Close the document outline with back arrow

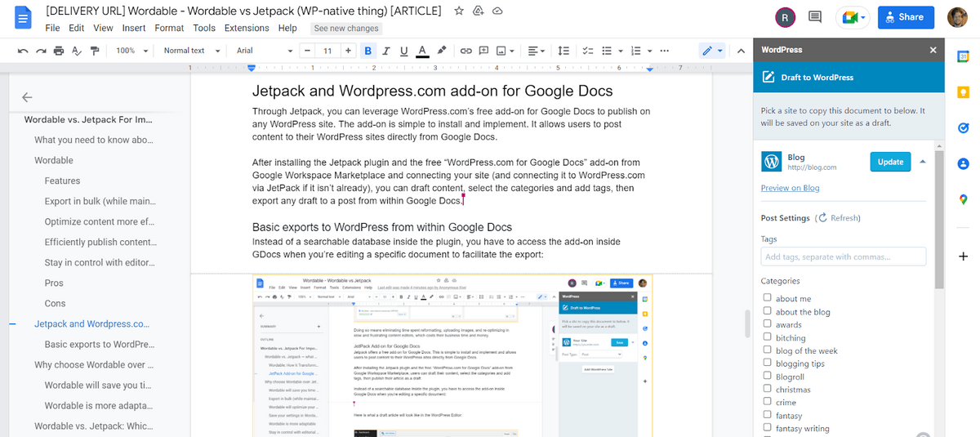click(27, 97)
